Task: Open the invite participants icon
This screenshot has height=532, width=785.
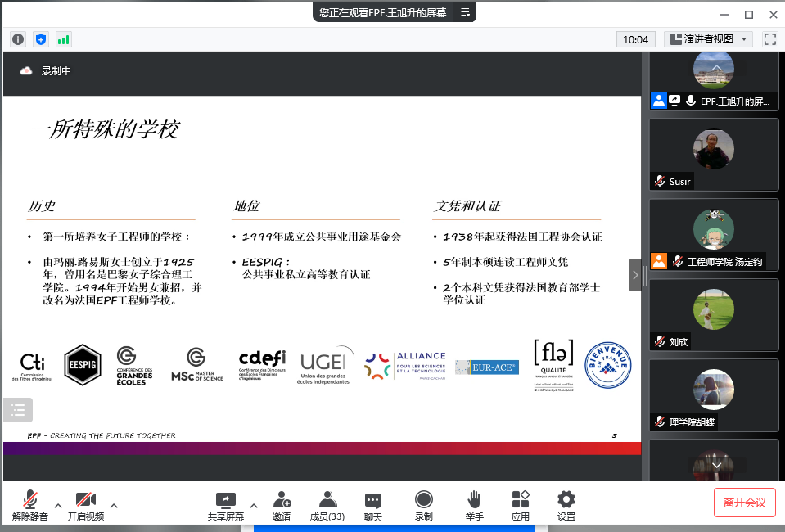Action: point(282,505)
